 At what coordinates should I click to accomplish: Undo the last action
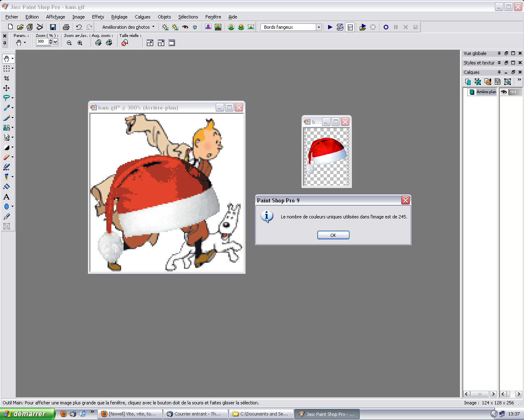tap(79, 27)
